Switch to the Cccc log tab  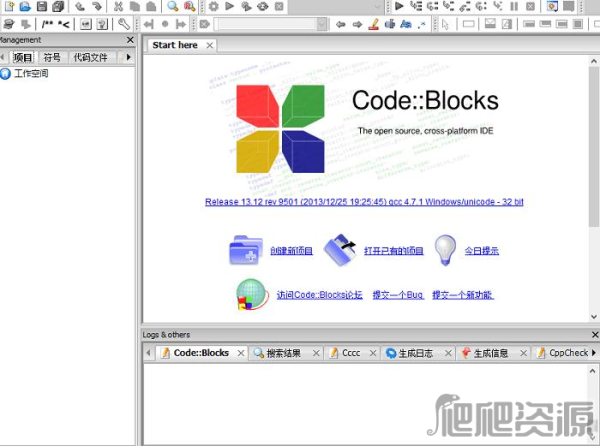[351, 353]
